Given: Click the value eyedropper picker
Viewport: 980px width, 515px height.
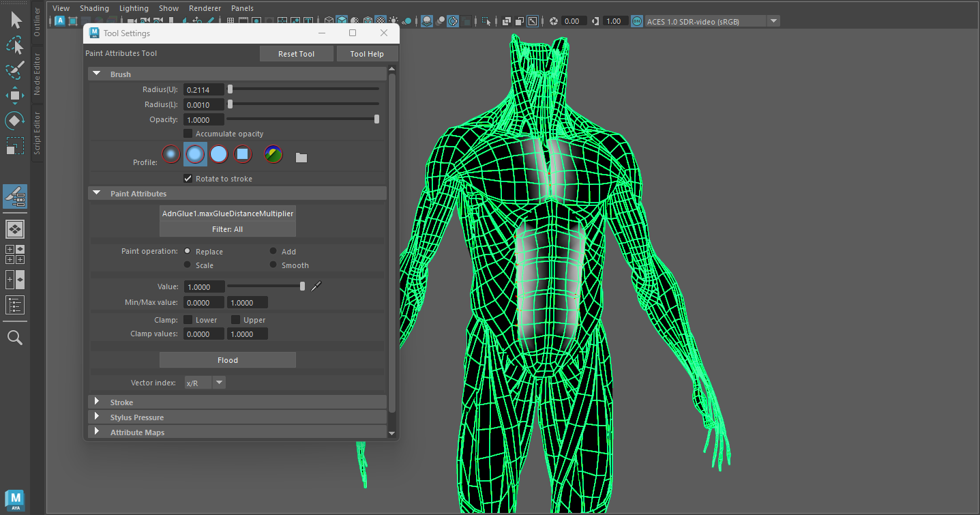Looking at the screenshot, I should [x=315, y=286].
